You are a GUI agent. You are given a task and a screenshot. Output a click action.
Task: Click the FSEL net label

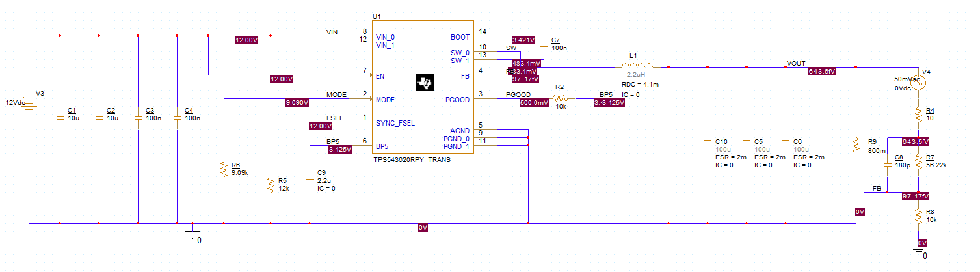click(x=334, y=118)
